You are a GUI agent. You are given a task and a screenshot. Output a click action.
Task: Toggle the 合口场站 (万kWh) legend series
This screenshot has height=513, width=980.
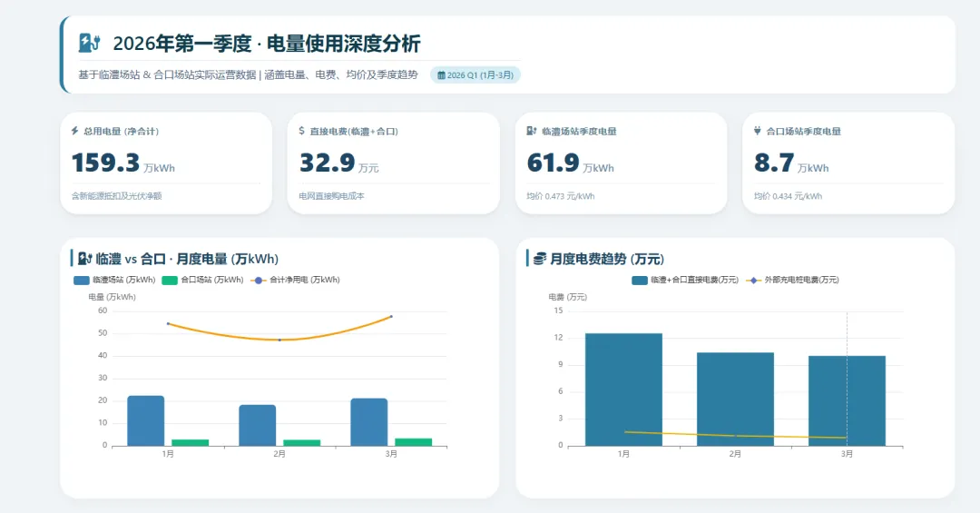coord(202,281)
